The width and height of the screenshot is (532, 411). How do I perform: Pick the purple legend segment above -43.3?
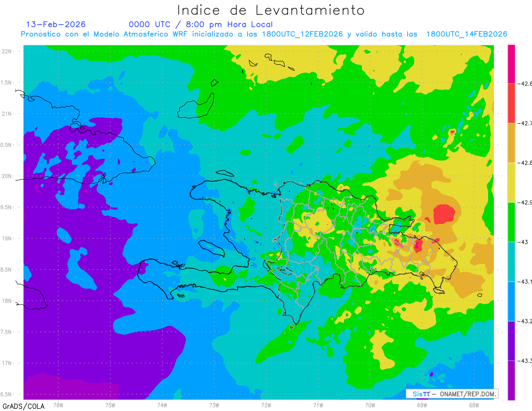[511, 341]
